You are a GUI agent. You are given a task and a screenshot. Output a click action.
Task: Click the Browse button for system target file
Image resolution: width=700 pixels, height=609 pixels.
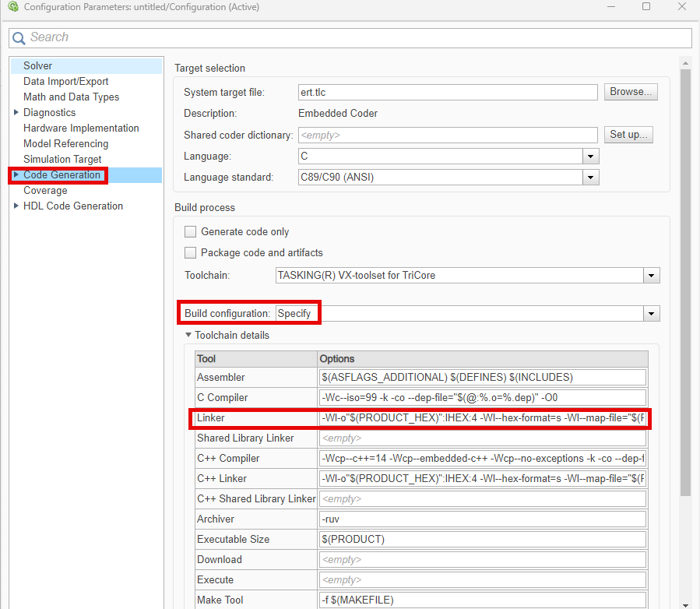click(631, 92)
